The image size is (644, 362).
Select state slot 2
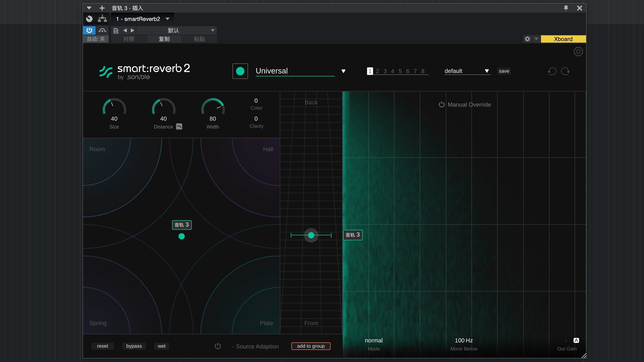(x=377, y=71)
